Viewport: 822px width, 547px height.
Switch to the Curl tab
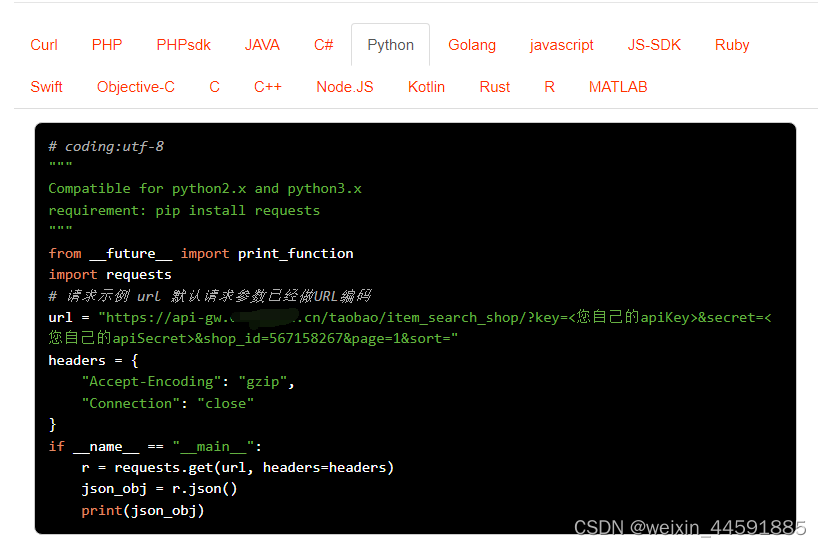[44, 45]
